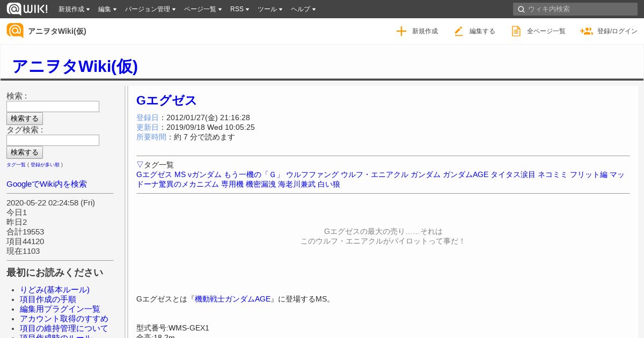Click the 海老川兼武 tag link
This screenshot has height=338, width=644.
coord(297,184)
